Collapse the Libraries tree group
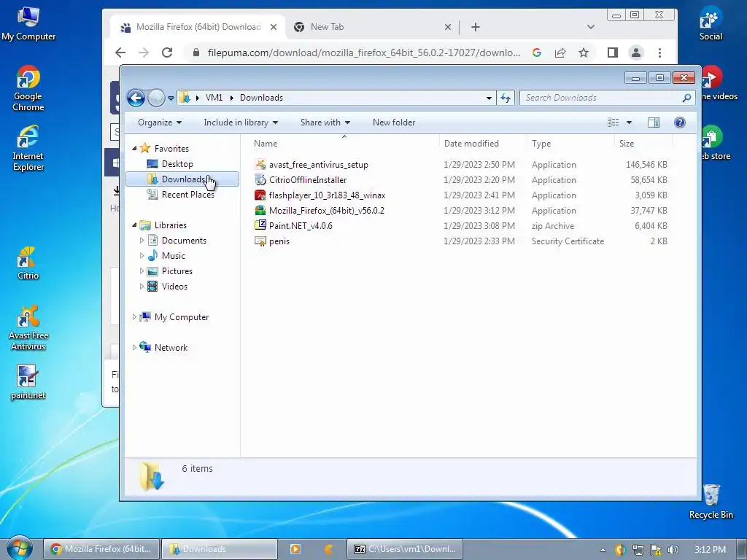This screenshot has height=560, width=747. pos(134,225)
